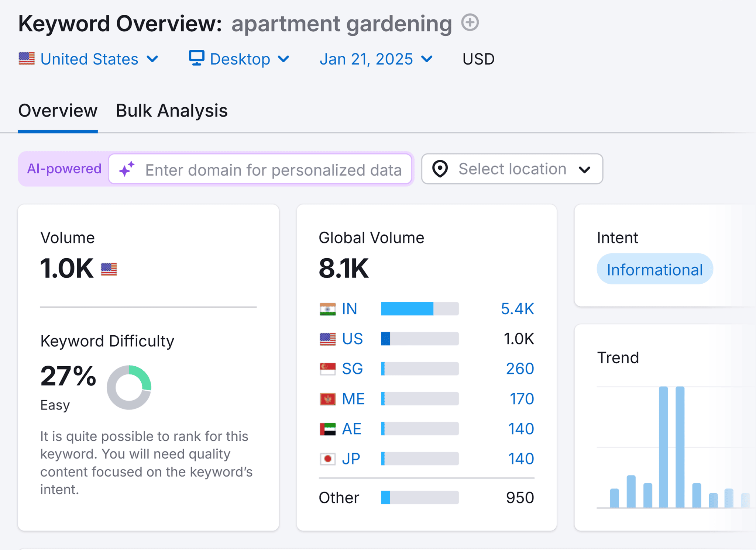Click the Informational intent badge
756x550 pixels.
pyautogui.click(x=654, y=269)
